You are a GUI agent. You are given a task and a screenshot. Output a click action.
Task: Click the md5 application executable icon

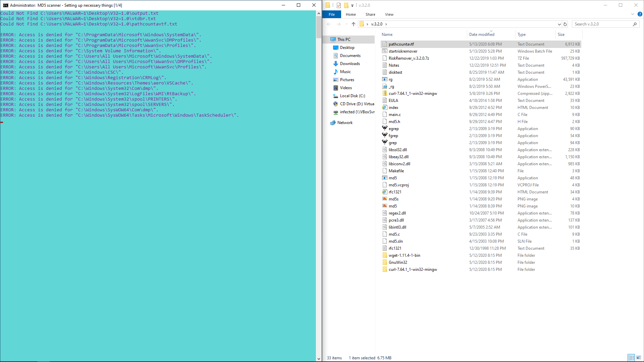(x=384, y=178)
